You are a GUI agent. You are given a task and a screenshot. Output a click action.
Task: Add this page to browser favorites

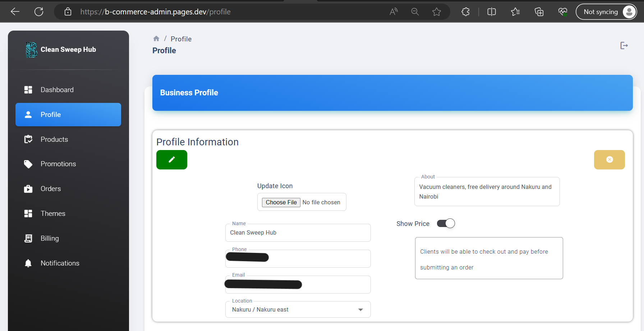pyautogui.click(x=437, y=12)
